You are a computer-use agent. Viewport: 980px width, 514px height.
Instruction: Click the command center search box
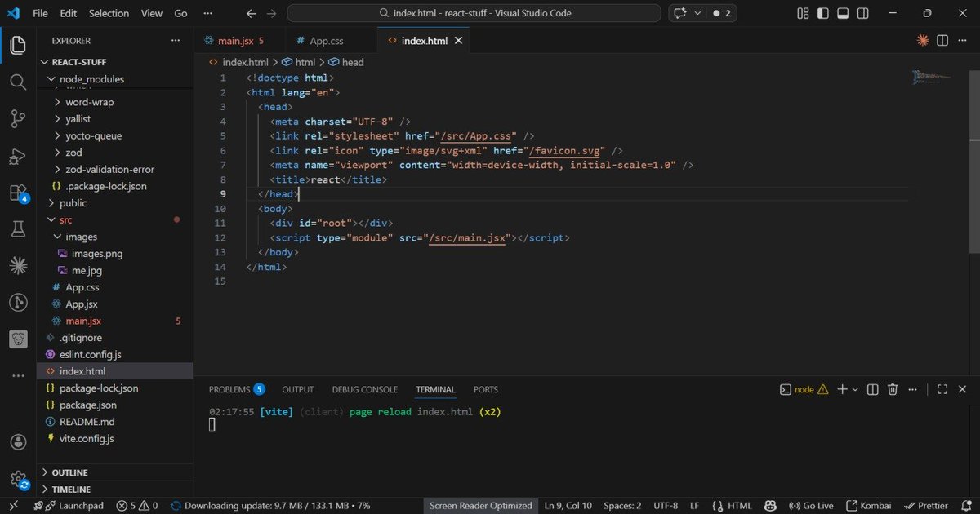click(x=474, y=13)
